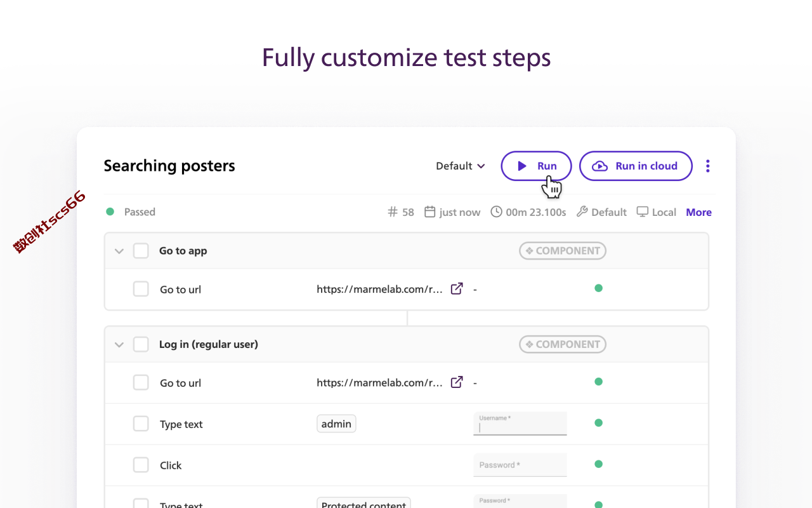Click the Local environment label

coord(664,212)
